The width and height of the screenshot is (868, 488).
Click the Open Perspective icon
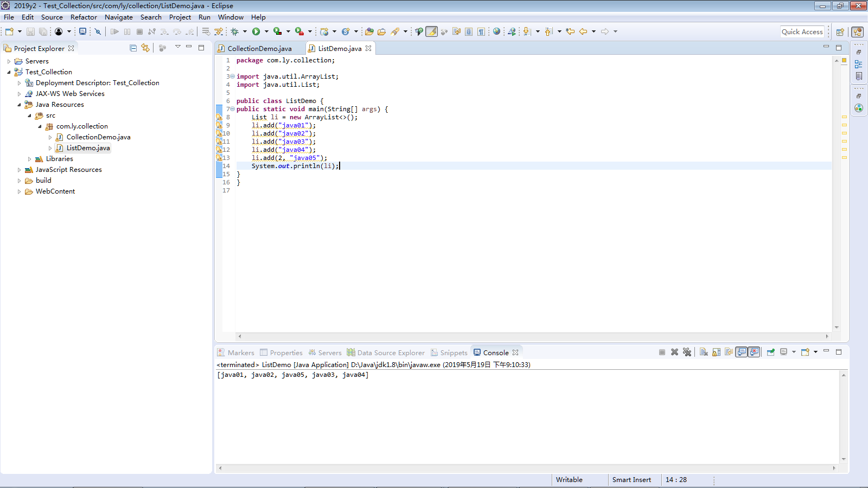(840, 32)
